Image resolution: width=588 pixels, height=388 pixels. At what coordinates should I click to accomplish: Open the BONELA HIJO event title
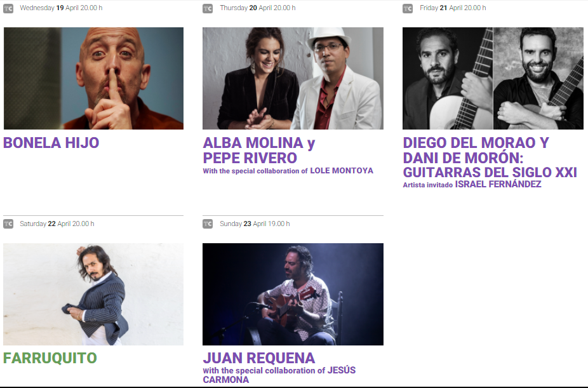click(x=51, y=143)
